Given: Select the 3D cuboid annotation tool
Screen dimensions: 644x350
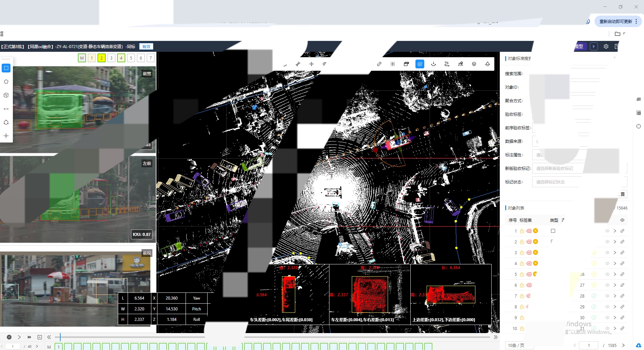Looking at the screenshot, I should [x=6, y=95].
